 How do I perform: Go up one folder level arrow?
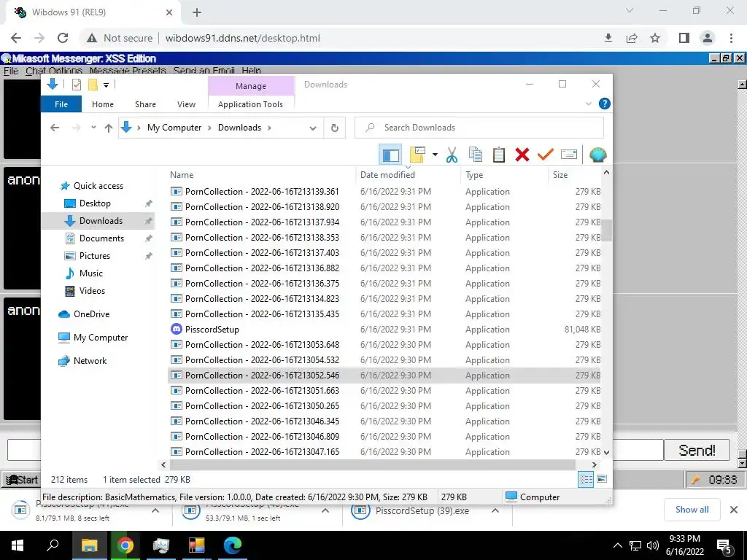(109, 128)
